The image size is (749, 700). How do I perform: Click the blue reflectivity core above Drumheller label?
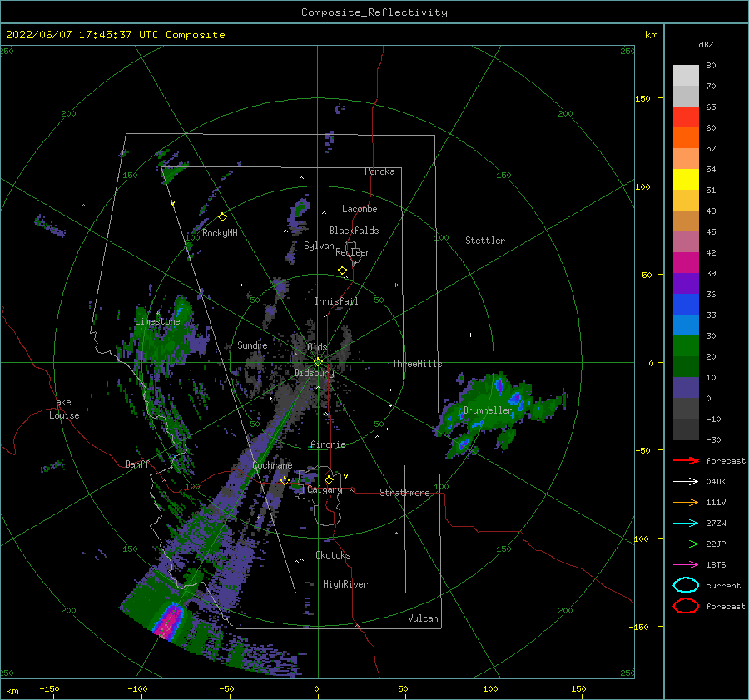tap(499, 385)
